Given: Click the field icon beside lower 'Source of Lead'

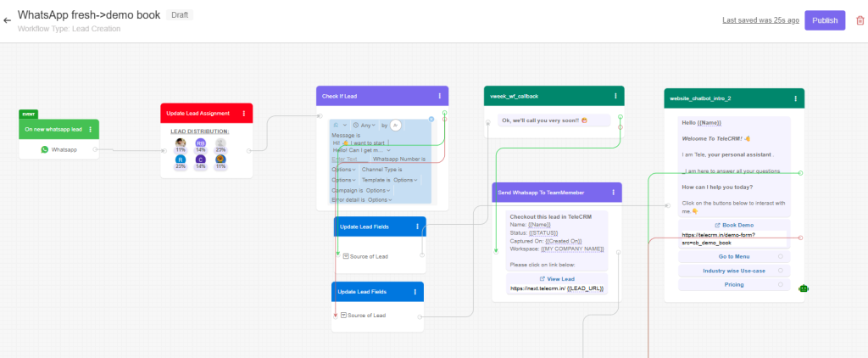Looking at the screenshot, I should point(344,316).
